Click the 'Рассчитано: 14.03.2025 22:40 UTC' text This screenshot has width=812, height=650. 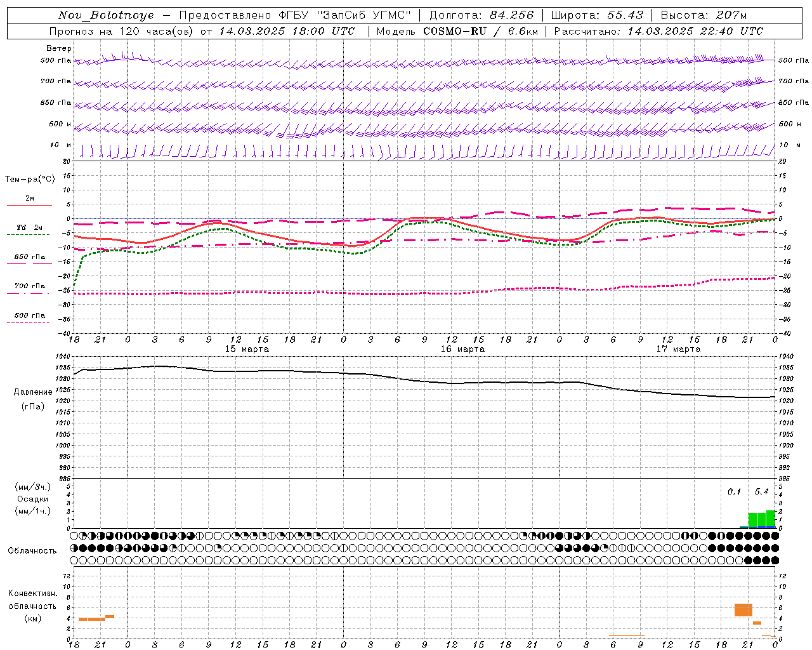tap(658, 31)
